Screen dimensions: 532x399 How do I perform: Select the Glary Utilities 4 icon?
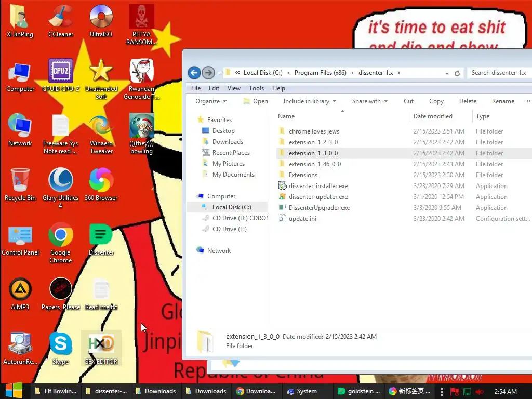pos(60,188)
